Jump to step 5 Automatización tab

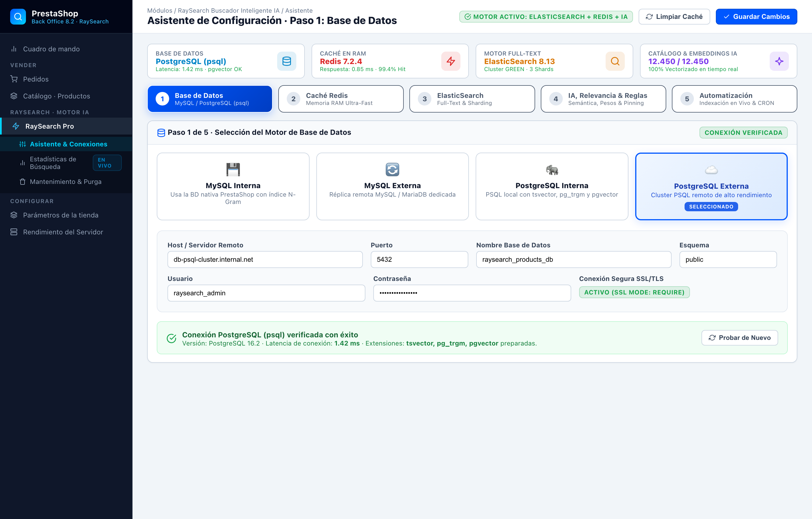[734, 99]
